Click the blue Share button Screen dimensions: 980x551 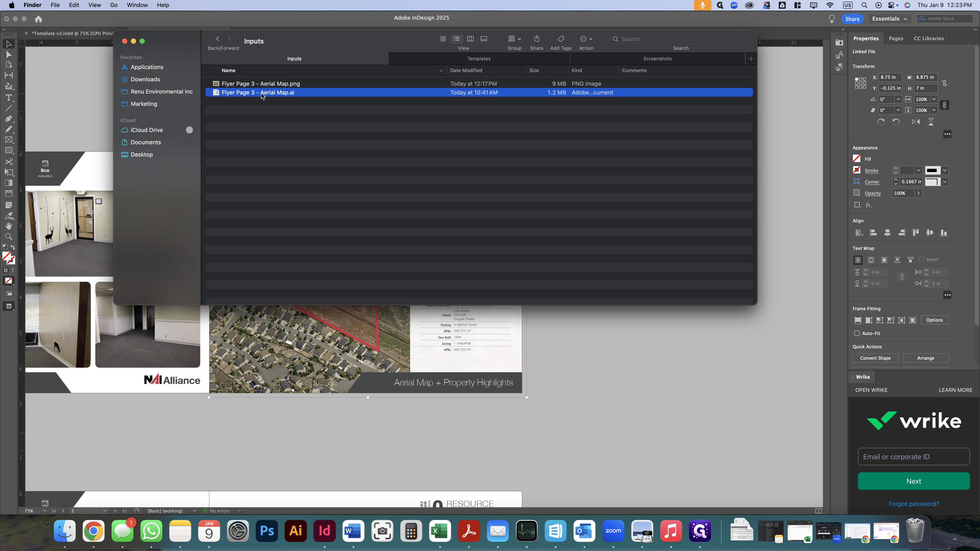pyautogui.click(x=852, y=19)
